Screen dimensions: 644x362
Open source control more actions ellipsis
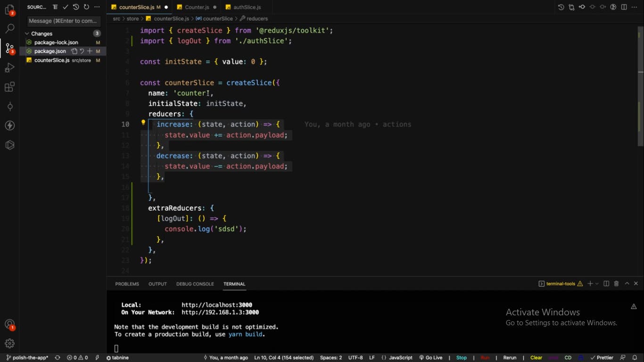[x=97, y=7]
